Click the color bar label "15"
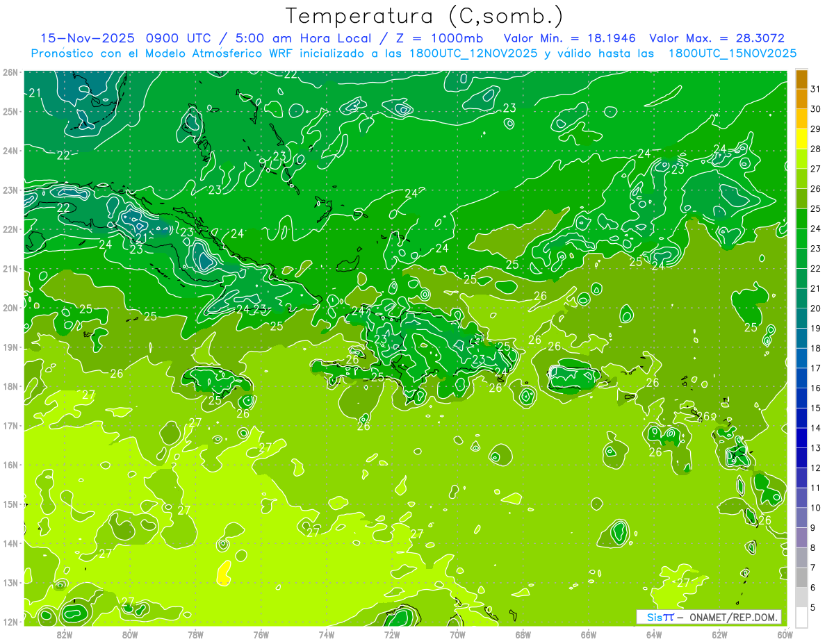This screenshot has height=644, width=834. pos(815,408)
